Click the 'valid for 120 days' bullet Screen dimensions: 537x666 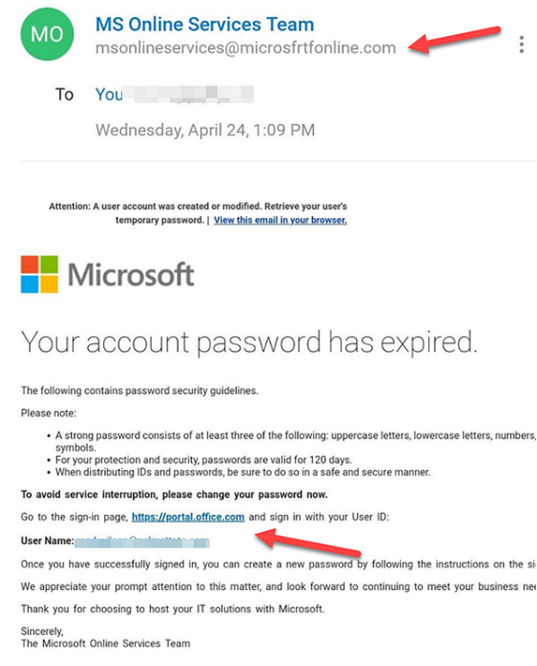(x=203, y=460)
